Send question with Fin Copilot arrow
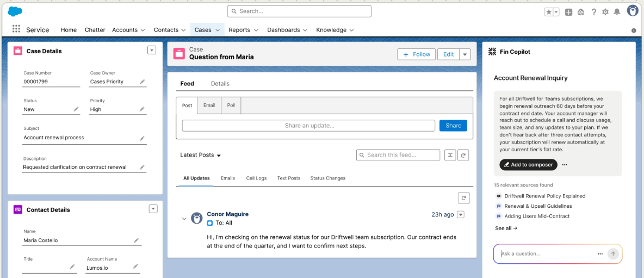This screenshot has height=278, width=644. [x=613, y=254]
